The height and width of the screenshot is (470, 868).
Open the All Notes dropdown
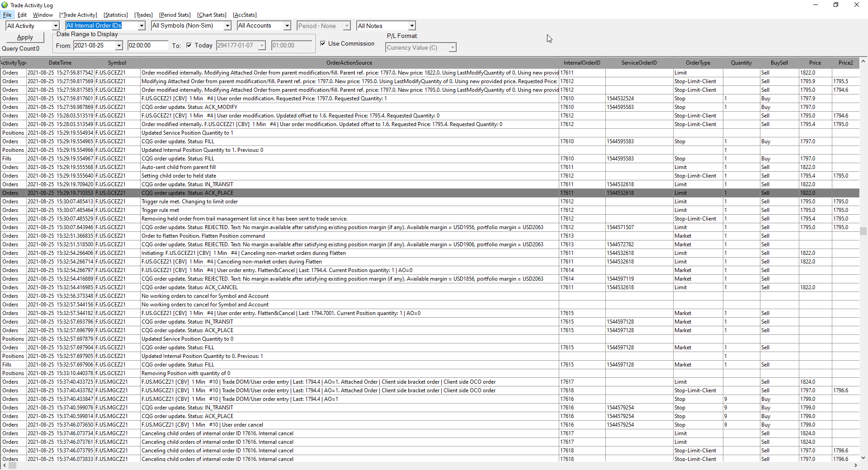412,26
